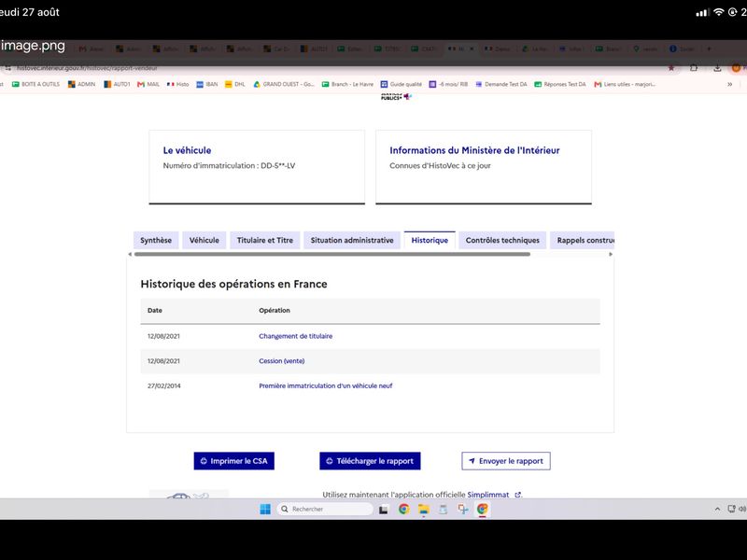Open the BOITE A OUTILS bookmark

35,84
